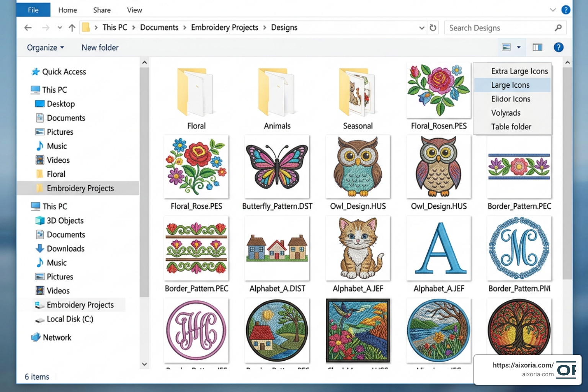Click the change view layout button
Viewport: 588px width, 392px height.
(x=506, y=47)
